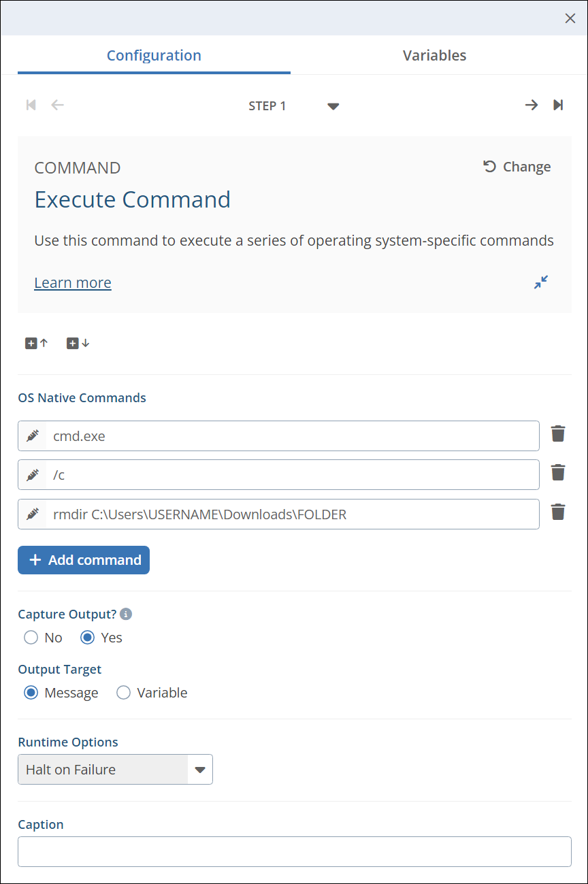Switch to the Variables tab
Viewport: 588px width, 884px height.
coord(434,56)
